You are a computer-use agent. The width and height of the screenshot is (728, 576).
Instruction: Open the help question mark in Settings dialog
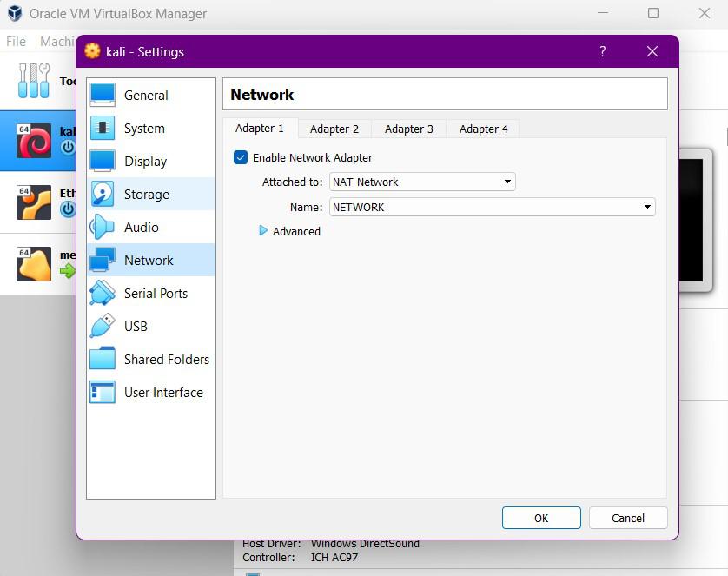click(603, 51)
